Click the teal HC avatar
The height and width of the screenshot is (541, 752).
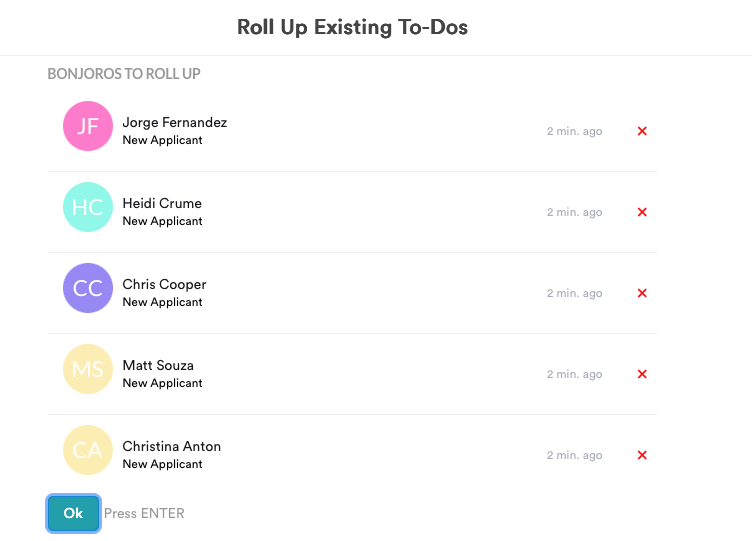[x=88, y=207]
